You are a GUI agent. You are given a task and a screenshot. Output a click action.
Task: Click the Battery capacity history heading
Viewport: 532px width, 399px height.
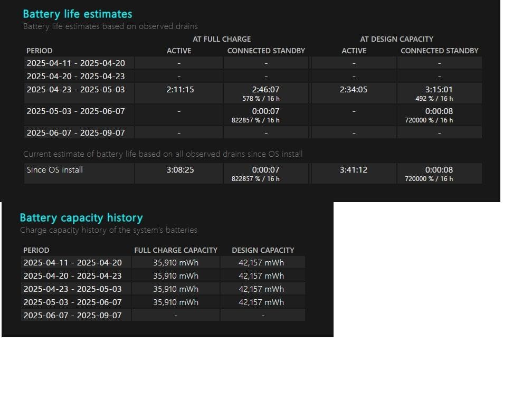point(81,217)
